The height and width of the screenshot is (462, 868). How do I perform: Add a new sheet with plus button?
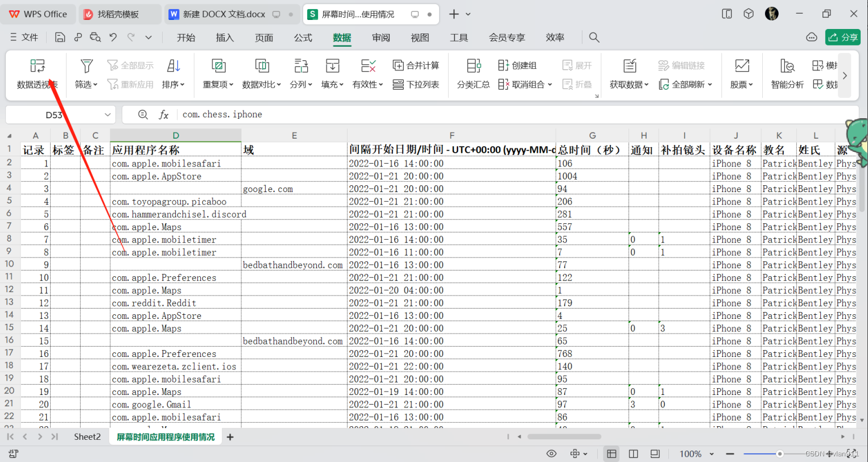click(230, 437)
